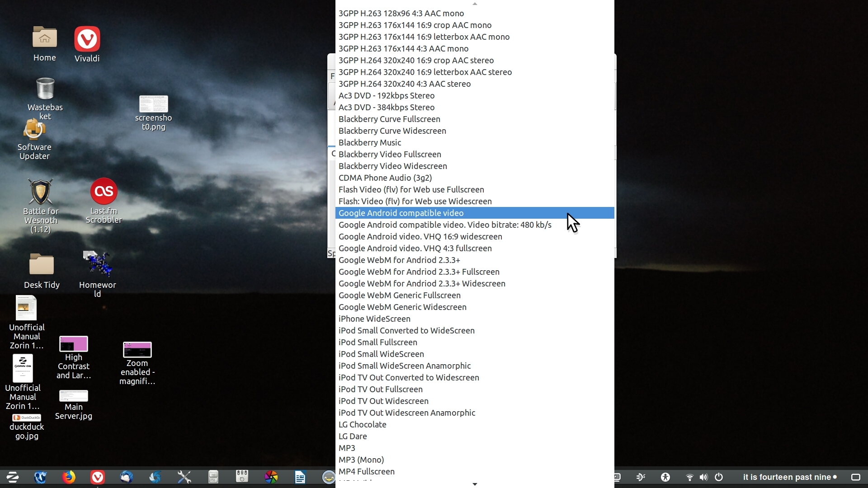Open the accessibility menu in the tray

pyautogui.click(x=665, y=477)
